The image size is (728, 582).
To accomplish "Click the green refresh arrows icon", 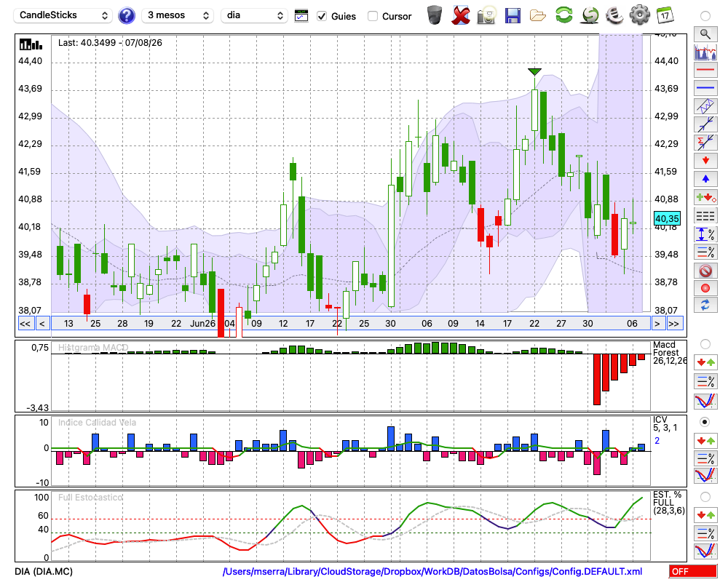I will [x=563, y=15].
